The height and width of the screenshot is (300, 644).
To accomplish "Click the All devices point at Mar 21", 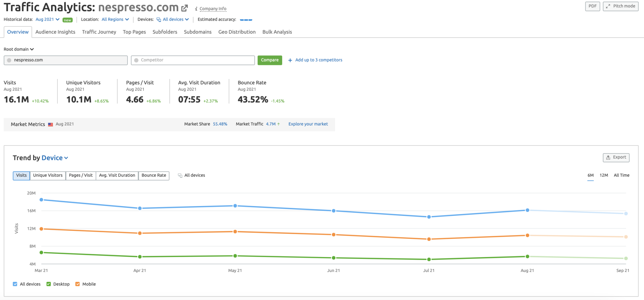I will click(41, 200).
